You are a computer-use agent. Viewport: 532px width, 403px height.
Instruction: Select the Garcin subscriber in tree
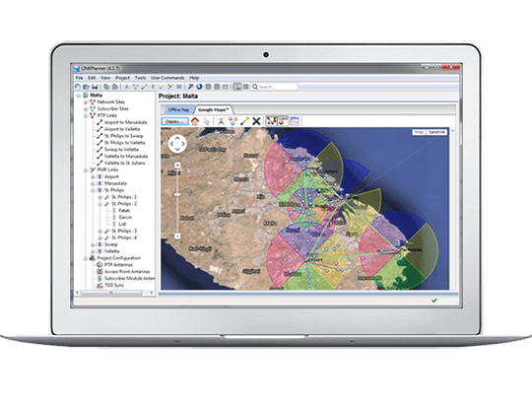click(x=125, y=218)
